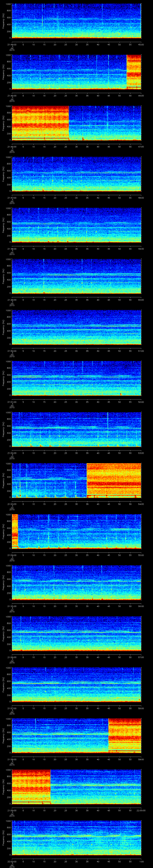Click the 21:44:00 start time label

(x=12, y=44)
